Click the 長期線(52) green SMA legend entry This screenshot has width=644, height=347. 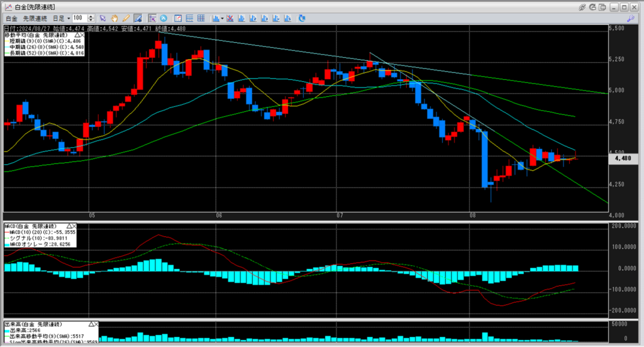tap(45, 53)
